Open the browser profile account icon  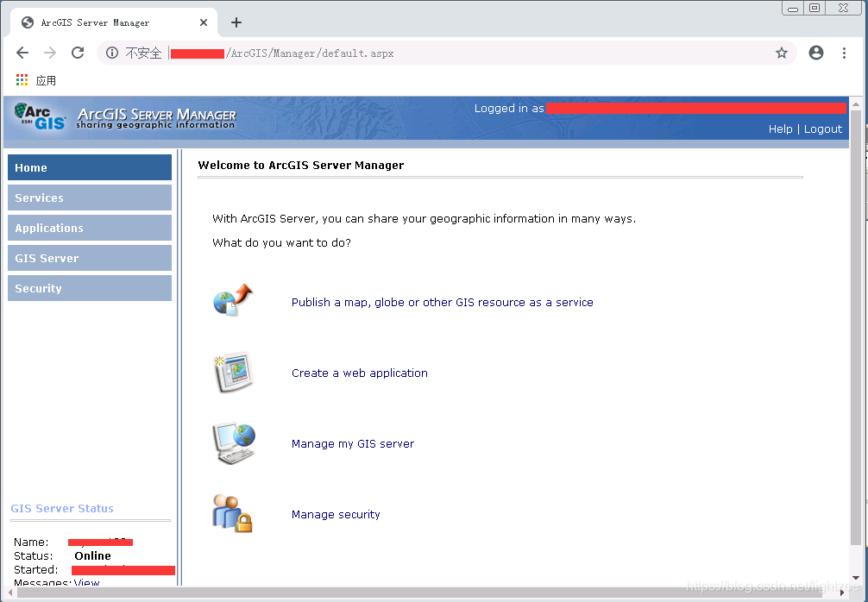click(816, 53)
